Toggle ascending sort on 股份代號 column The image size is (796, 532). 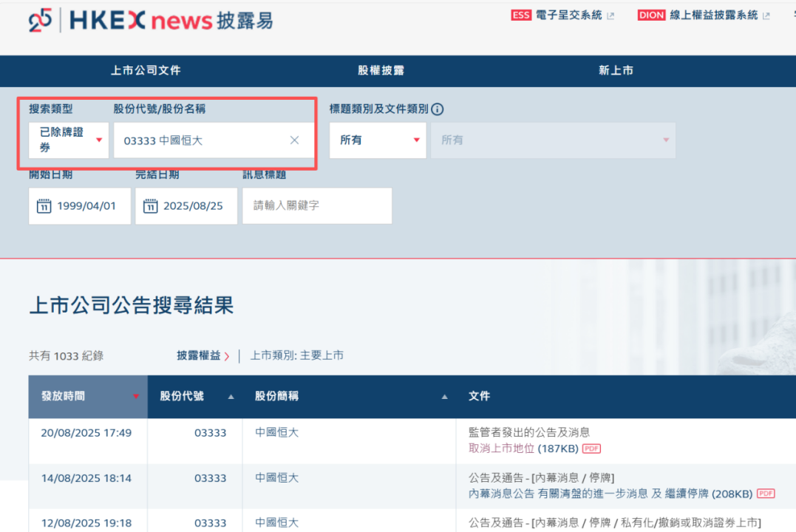pos(228,396)
